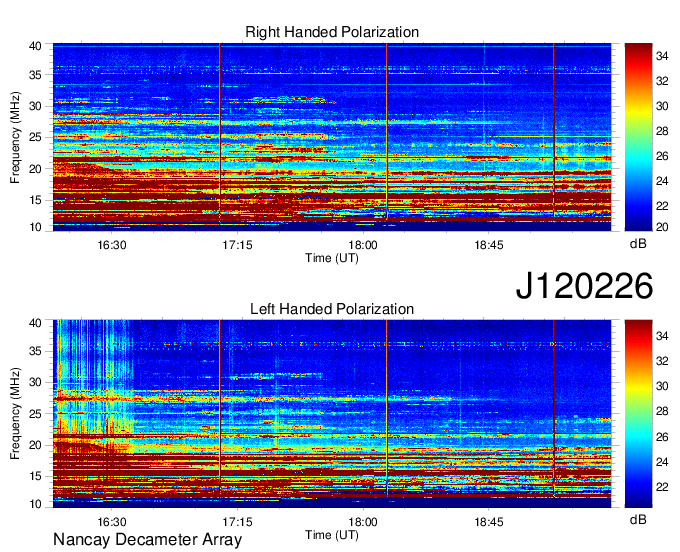680x552 pixels.
Task: Click 18:00 tick label on bottom plot
Action: (x=363, y=522)
